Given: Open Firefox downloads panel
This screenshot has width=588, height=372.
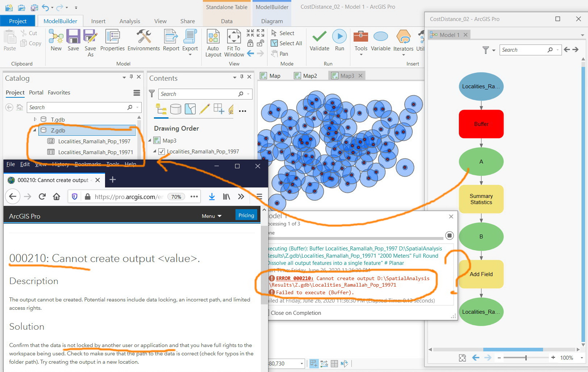Looking at the screenshot, I should coord(212,196).
